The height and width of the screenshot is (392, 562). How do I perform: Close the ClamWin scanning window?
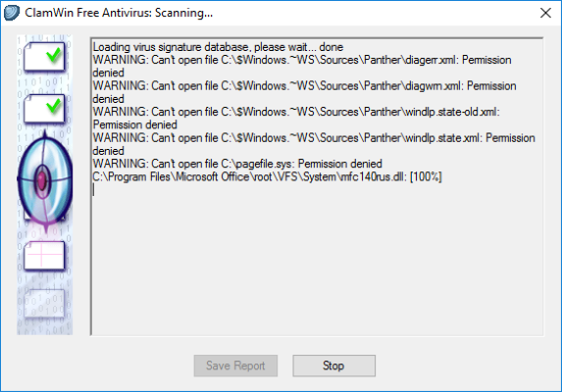coord(545,13)
